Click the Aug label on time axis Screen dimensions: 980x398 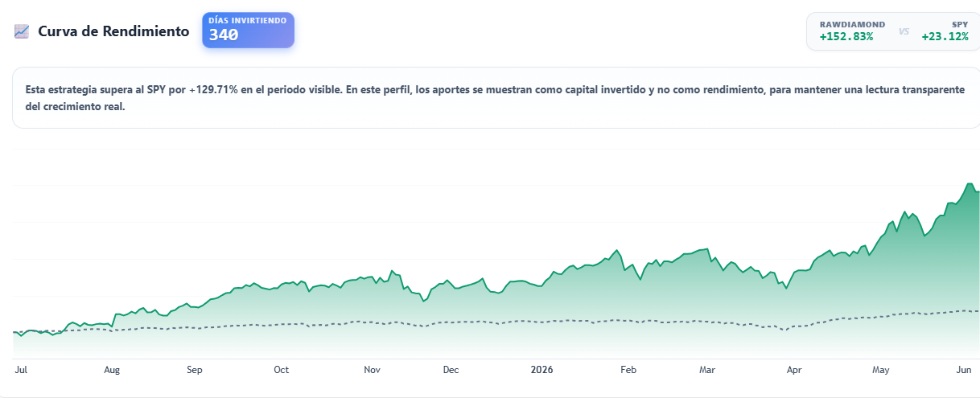112,370
